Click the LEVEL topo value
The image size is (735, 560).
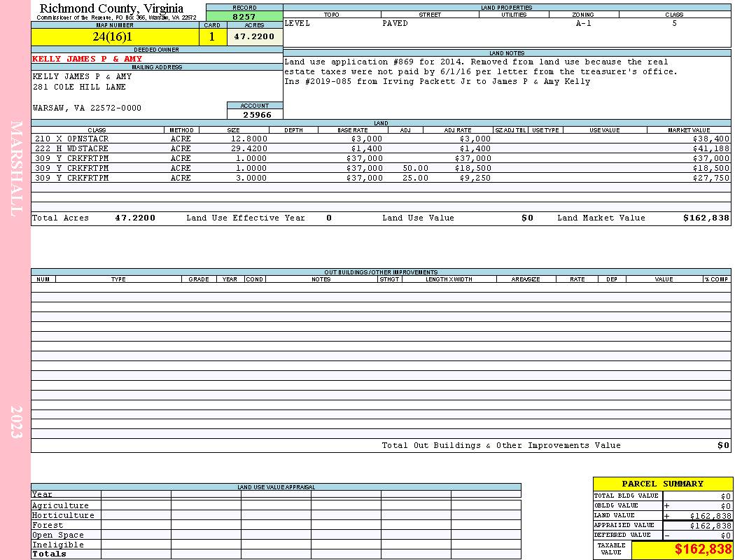pos(297,23)
